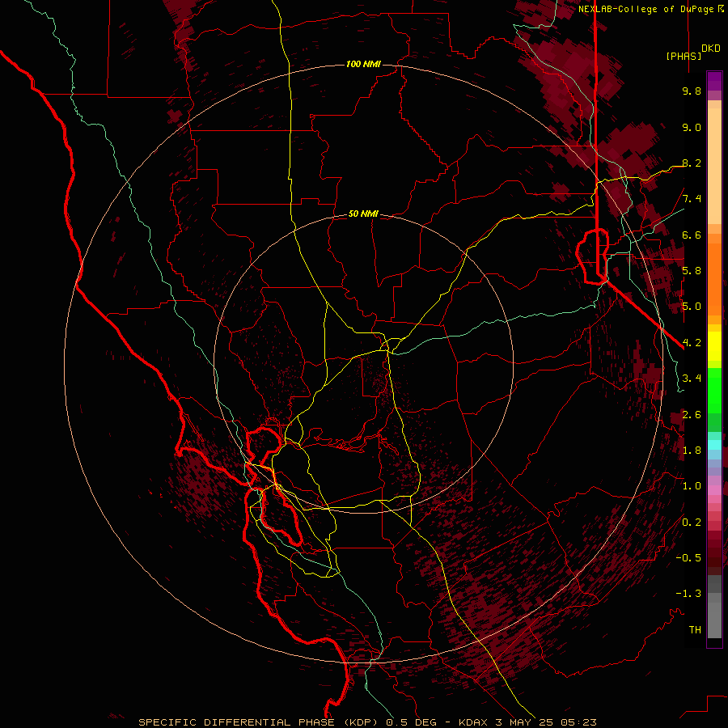Click the 1.8 scale value label

692,451
